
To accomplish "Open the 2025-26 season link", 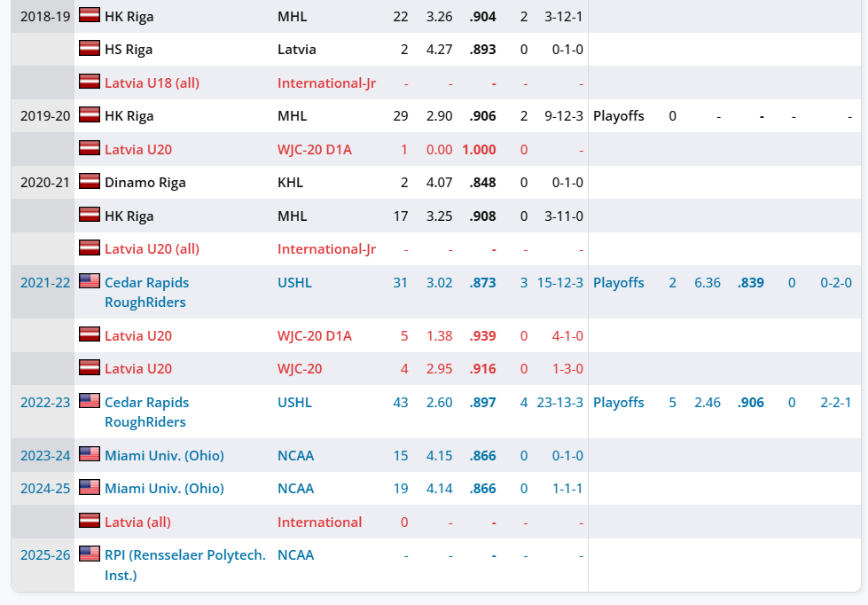I will 45,554.
